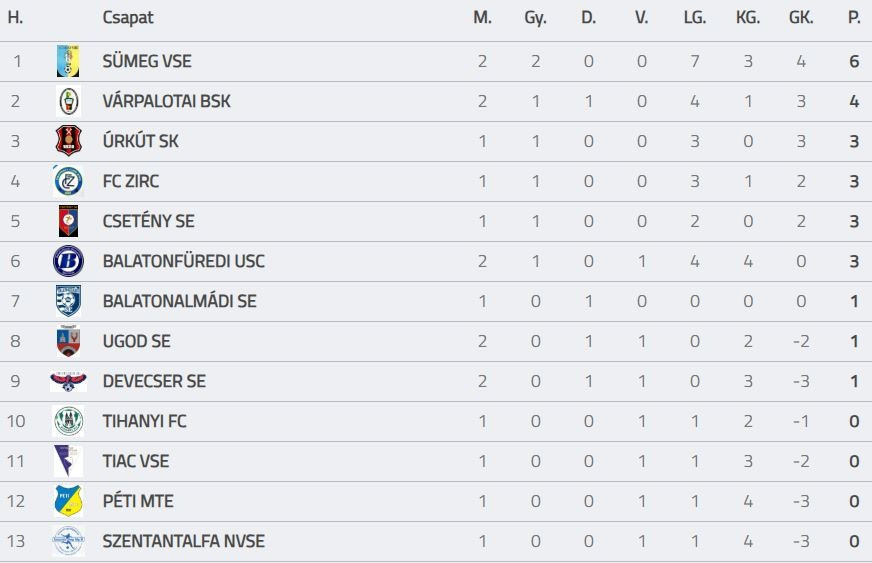
Task: Click the Gy. wins column header
Action: [535, 18]
